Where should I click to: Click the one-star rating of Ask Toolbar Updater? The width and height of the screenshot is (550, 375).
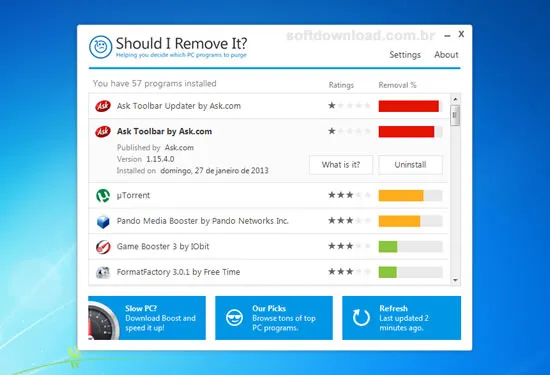pos(349,105)
